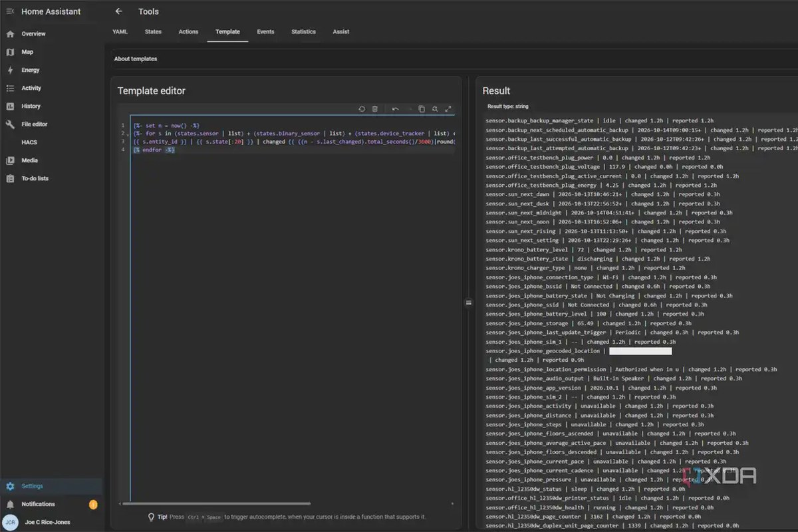
Task: Switch to the Statistics tab
Action: [303, 32]
